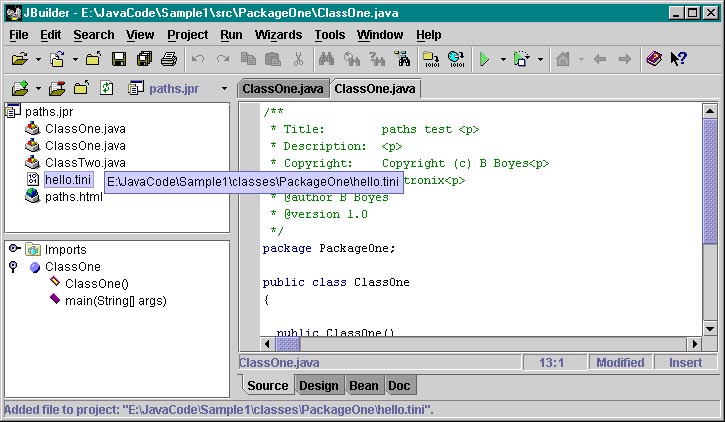The height and width of the screenshot is (422, 725).
Task: Collapse the ClassOne structure node
Action: pyautogui.click(x=14, y=267)
